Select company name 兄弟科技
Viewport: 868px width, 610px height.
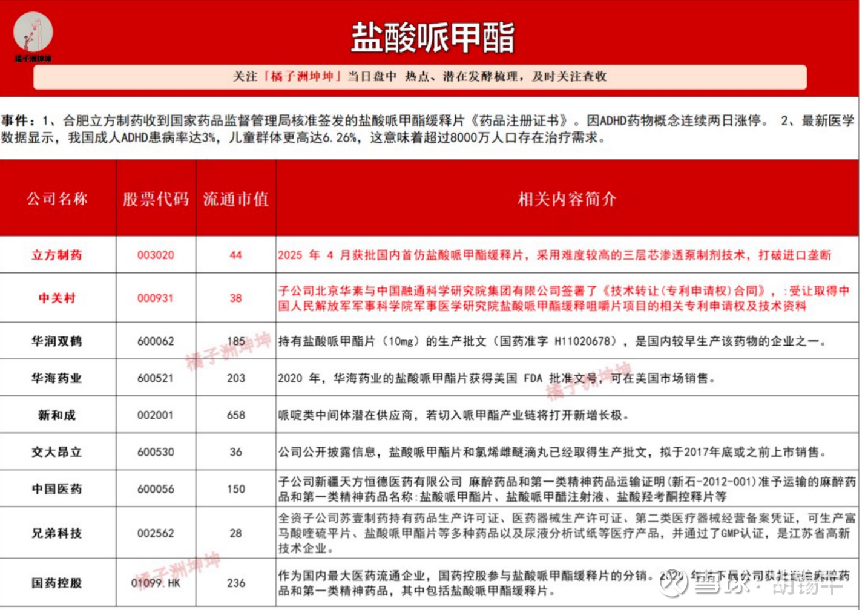[57, 533]
